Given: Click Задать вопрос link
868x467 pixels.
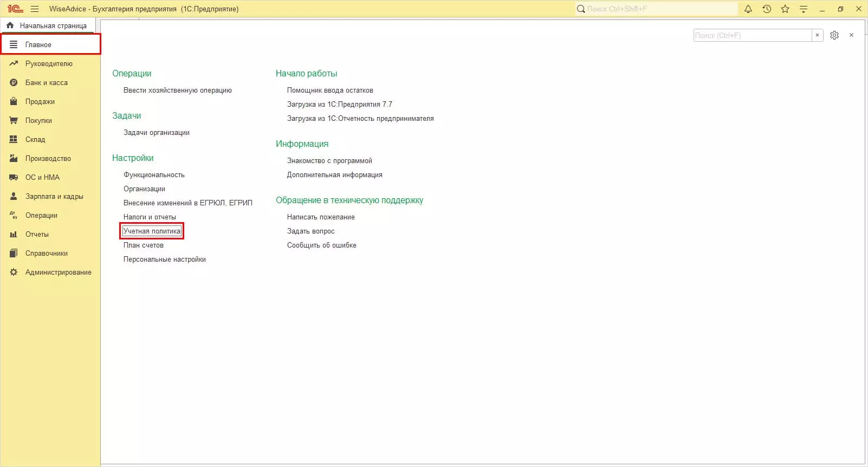Looking at the screenshot, I should coord(311,231).
